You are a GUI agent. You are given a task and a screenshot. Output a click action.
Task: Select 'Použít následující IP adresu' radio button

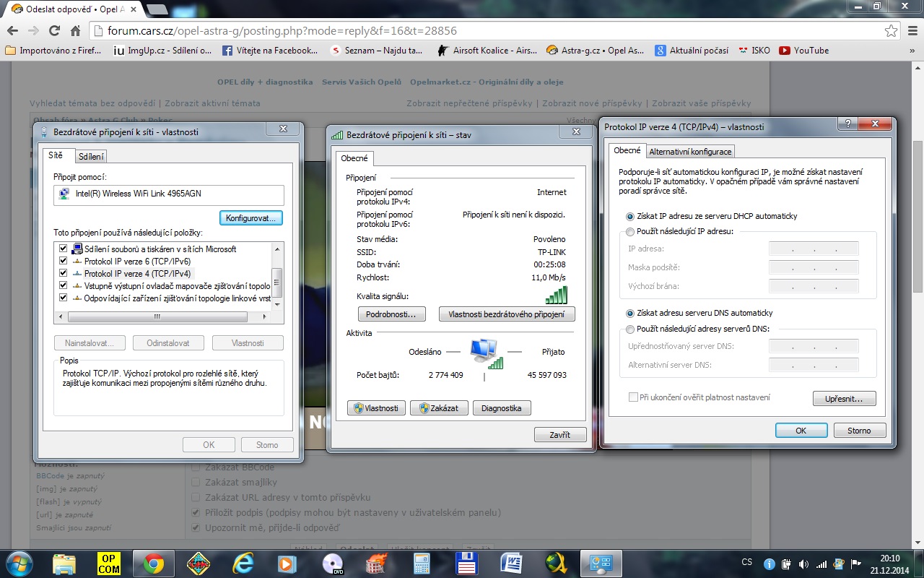630,231
